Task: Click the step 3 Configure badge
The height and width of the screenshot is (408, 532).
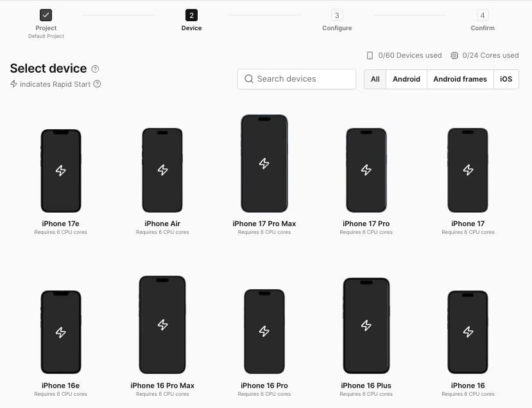Action: (x=337, y=15)
